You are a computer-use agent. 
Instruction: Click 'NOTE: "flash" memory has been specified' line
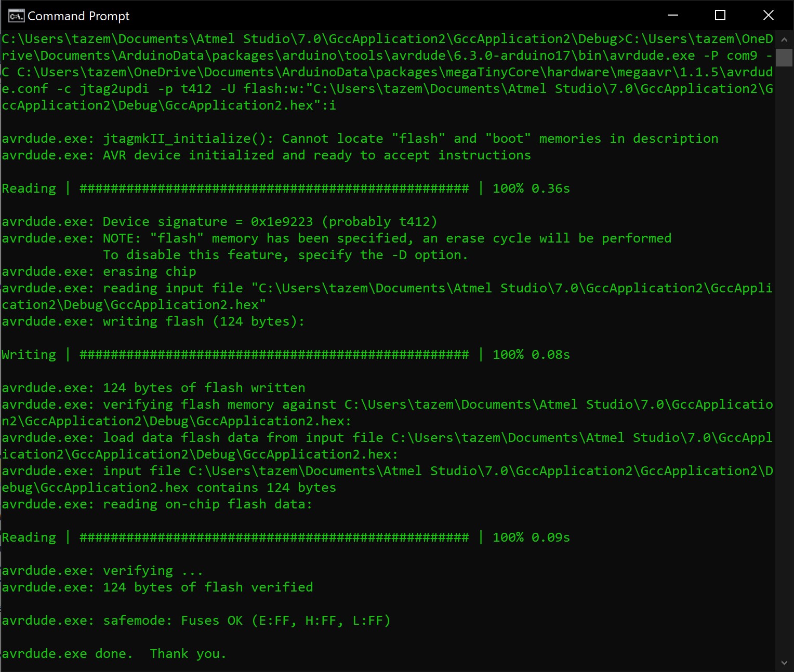click(336, 238)
